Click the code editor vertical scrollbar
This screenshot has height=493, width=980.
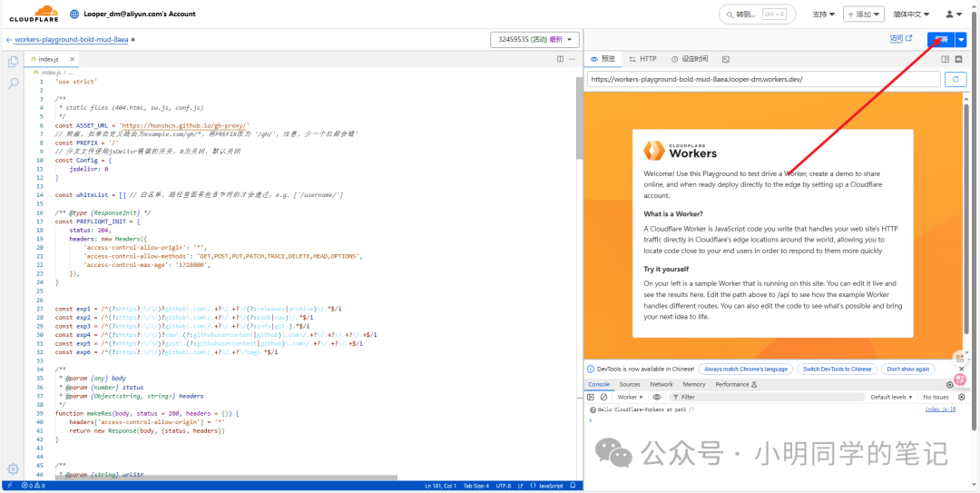coord(579,119)
